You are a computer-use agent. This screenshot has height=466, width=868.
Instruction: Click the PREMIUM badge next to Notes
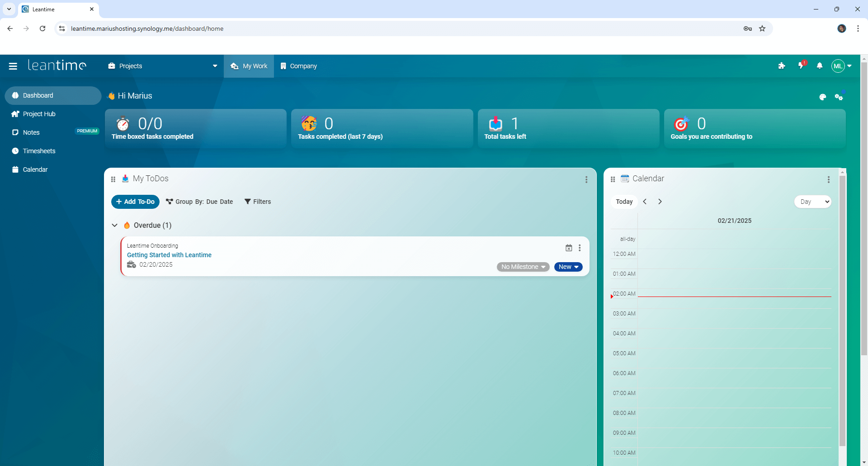(x=87, y=131)
